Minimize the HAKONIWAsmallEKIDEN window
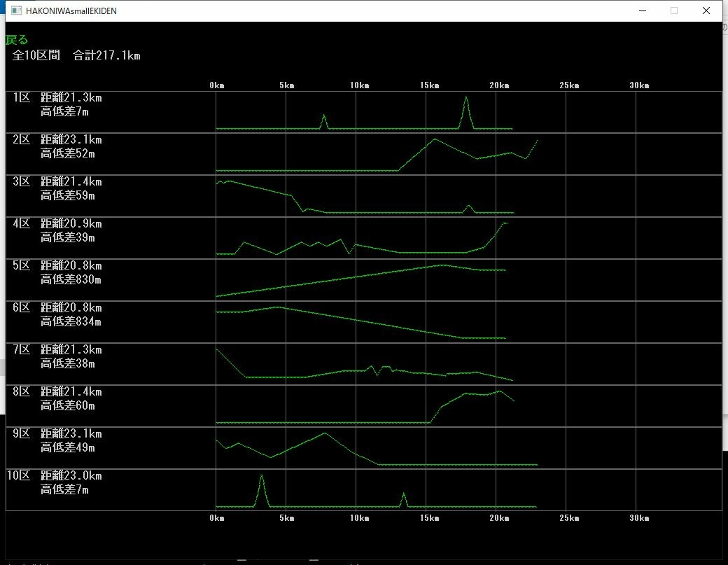Screen dimensions: 728x565 642,11
